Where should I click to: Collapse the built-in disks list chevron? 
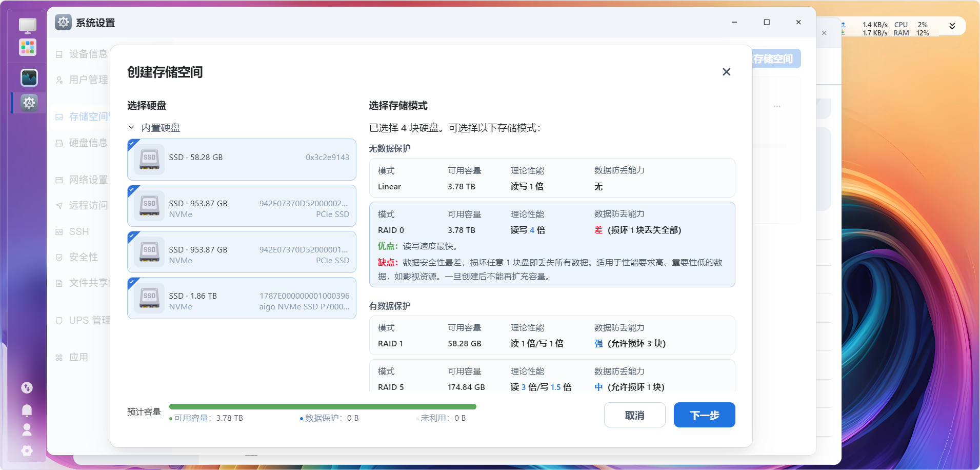[131, 128]
